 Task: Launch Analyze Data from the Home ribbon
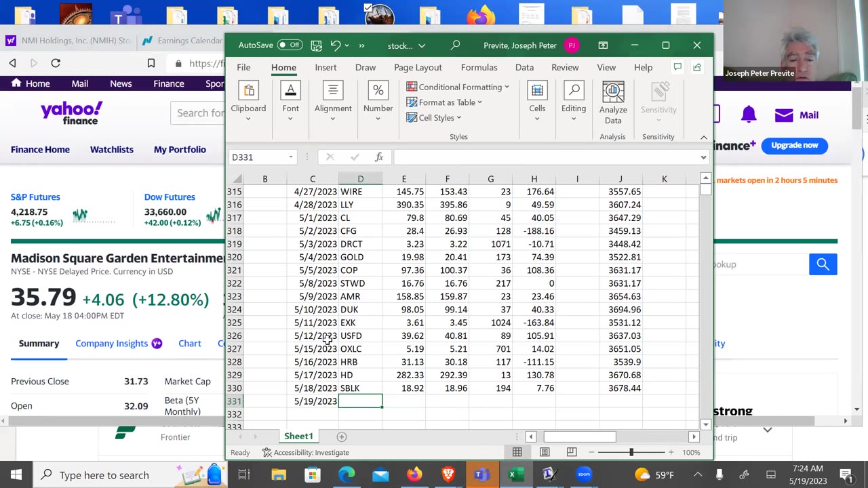click(x=613, y=103)
